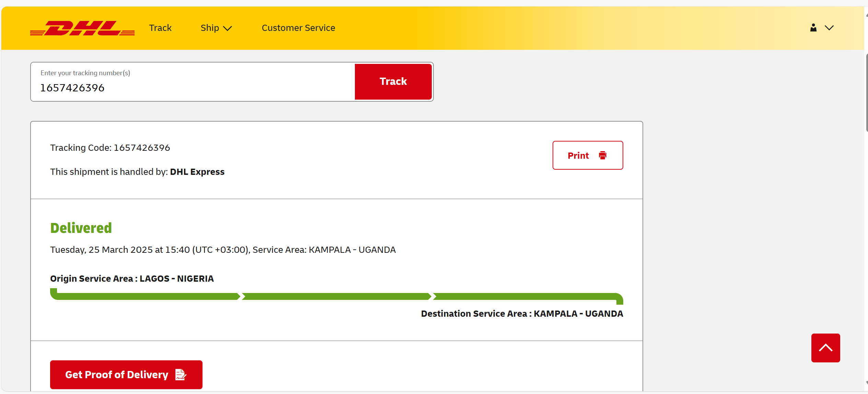This screenshot has width=868, height=394.
Task: Click Destination Service Area: KAMPALA - UGANDA
Action: pyautogui.click(x=522, y=314)
